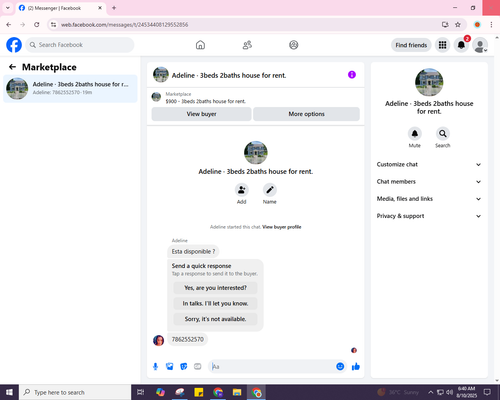500x400 pixels.
Task: Click the Marketplace listing thumbnail above View buyer
Action: (156, 97)
